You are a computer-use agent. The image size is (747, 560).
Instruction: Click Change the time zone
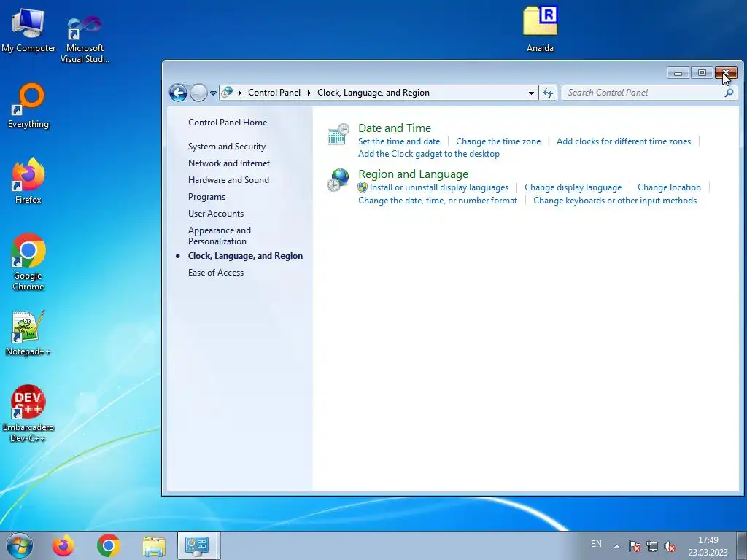[498, 141]
